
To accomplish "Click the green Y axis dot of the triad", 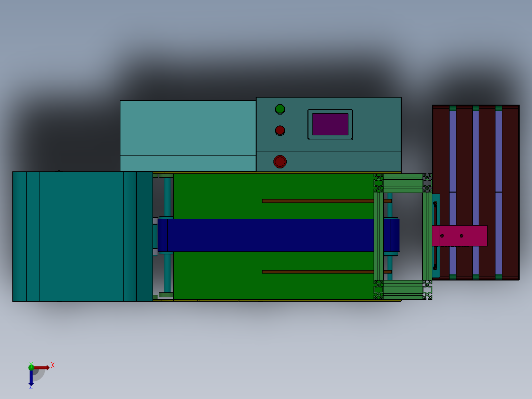I will [31, 367].
